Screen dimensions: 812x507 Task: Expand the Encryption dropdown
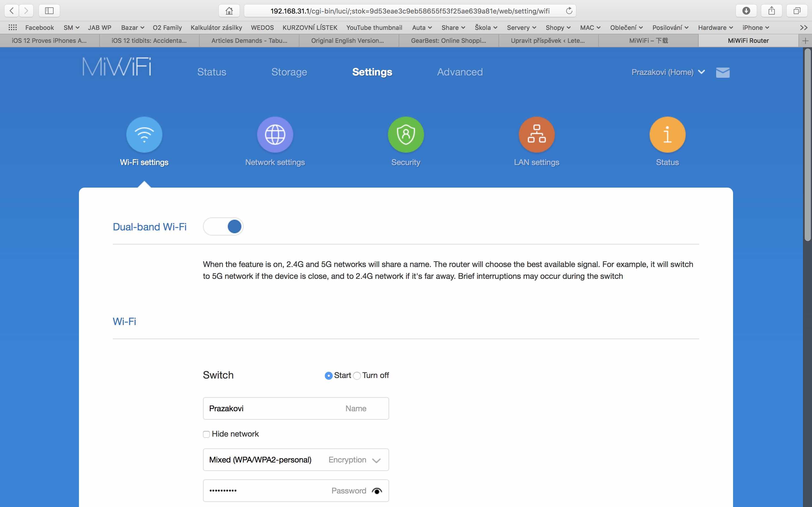click(376, 460)
